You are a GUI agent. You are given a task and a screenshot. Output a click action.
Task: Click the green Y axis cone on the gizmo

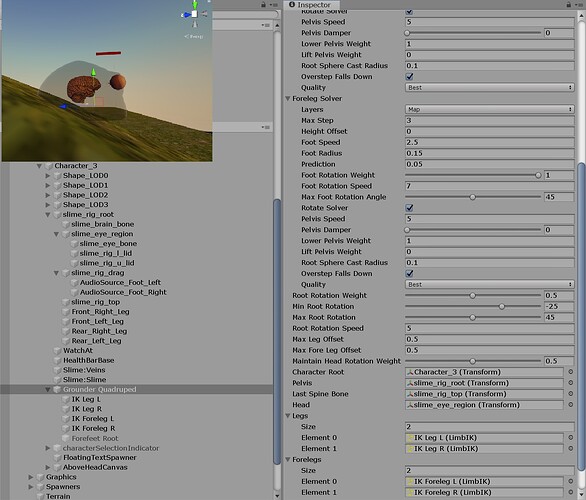click(x=195, y=5)
